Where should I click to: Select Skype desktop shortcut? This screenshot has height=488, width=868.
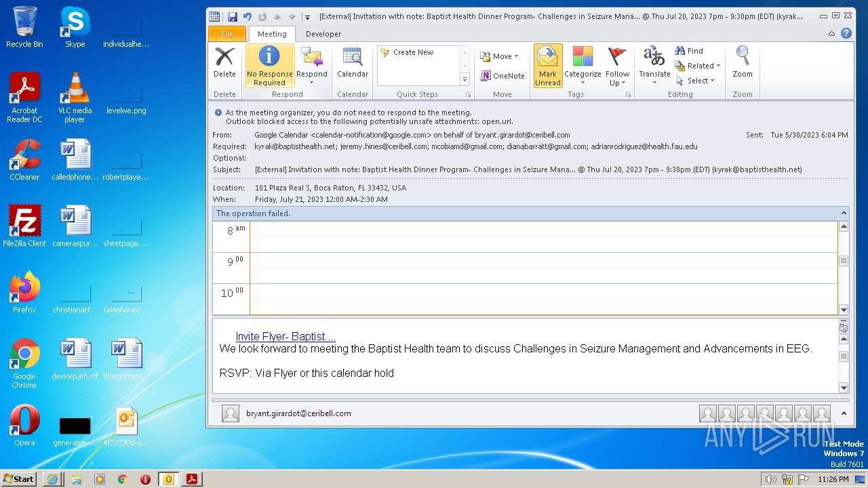pyautogui.click(x=75, y=28)
